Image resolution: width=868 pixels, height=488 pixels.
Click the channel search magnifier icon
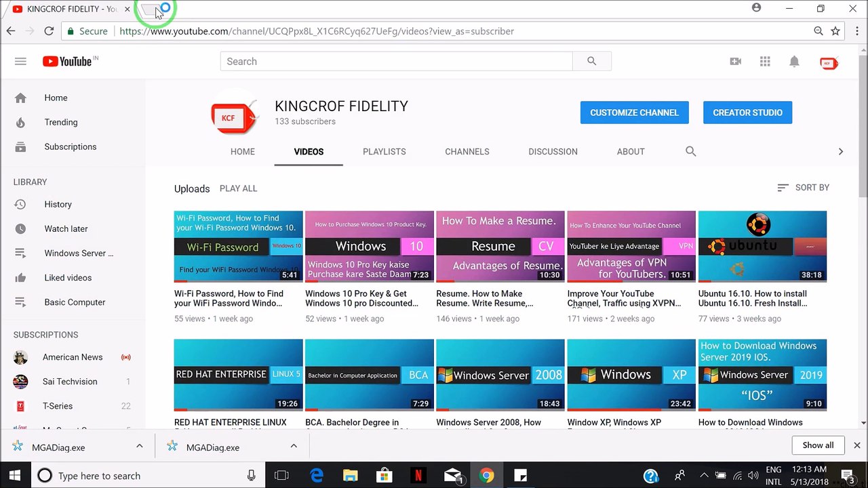pos(690,151)
